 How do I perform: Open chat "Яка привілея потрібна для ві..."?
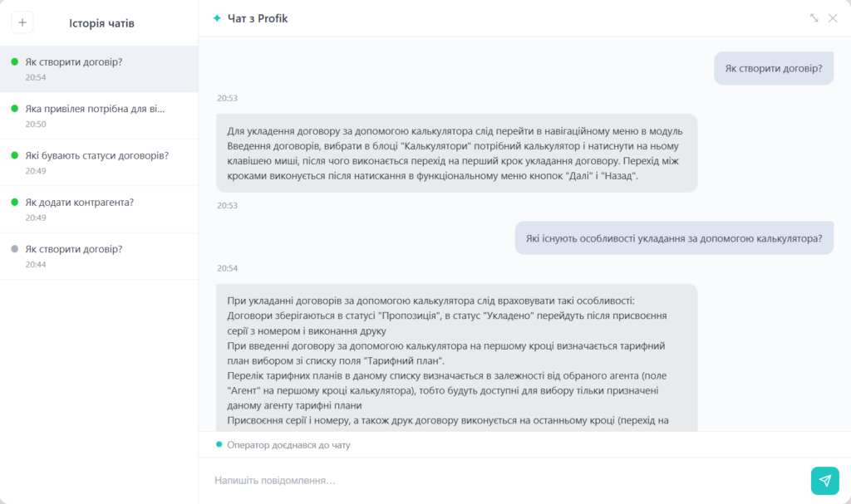pyautogui.click(x=99, y=115)
